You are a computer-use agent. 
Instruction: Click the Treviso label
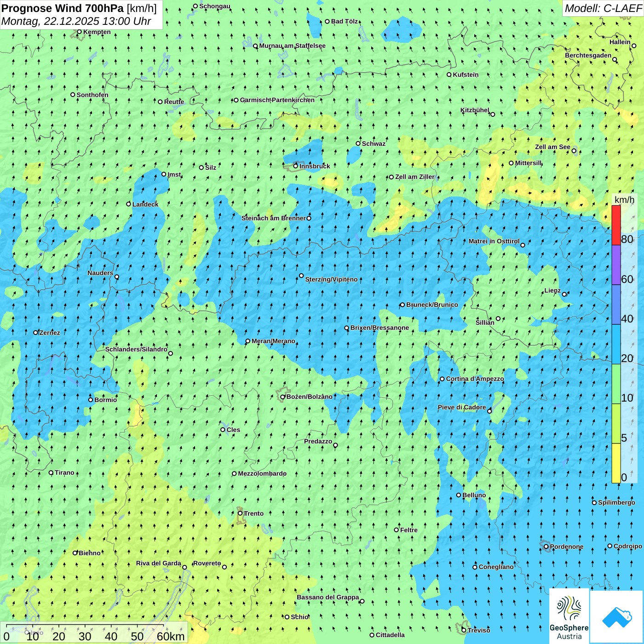tap(478, 630)
